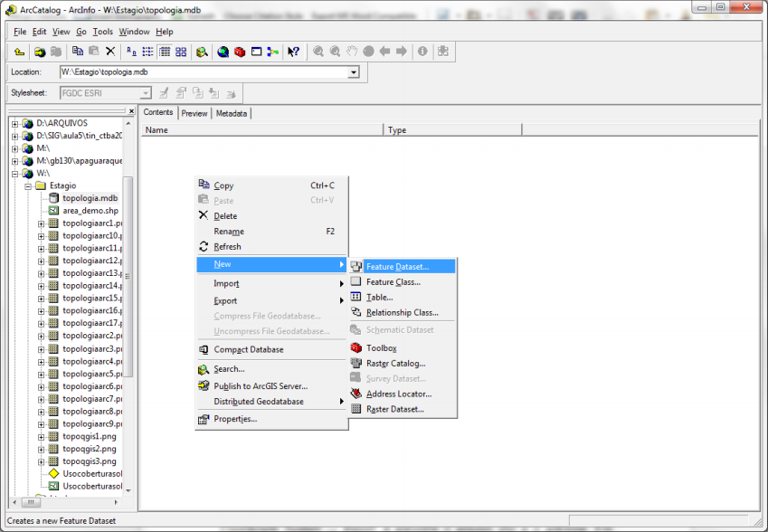
Task: Open the Location dropdown arrow
Action: (x=353, y=72)
